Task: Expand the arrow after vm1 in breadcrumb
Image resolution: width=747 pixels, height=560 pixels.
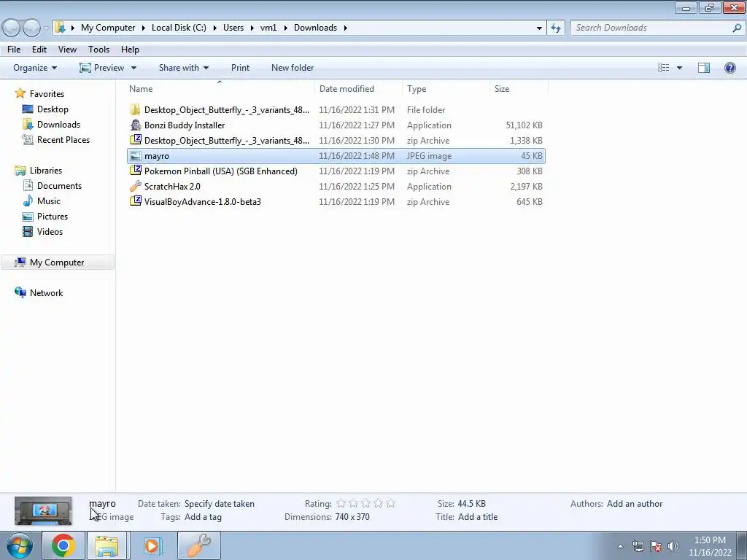Action: [x=285, y=28]
